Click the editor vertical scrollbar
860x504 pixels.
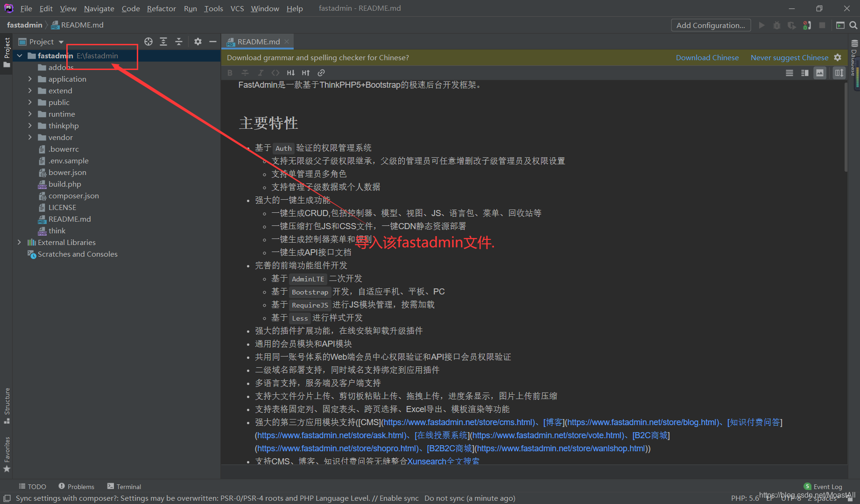point(846,127)
